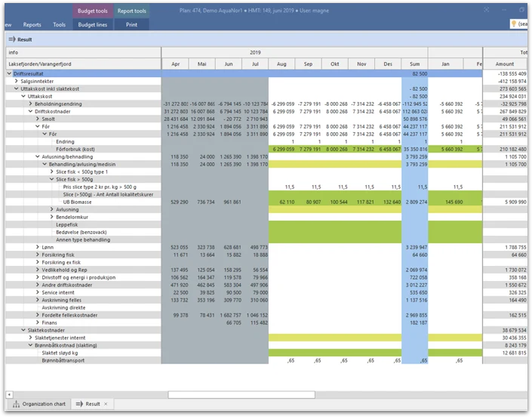
Task: Click the Organization chart tab icon
Action: click(x=16, y=403)
